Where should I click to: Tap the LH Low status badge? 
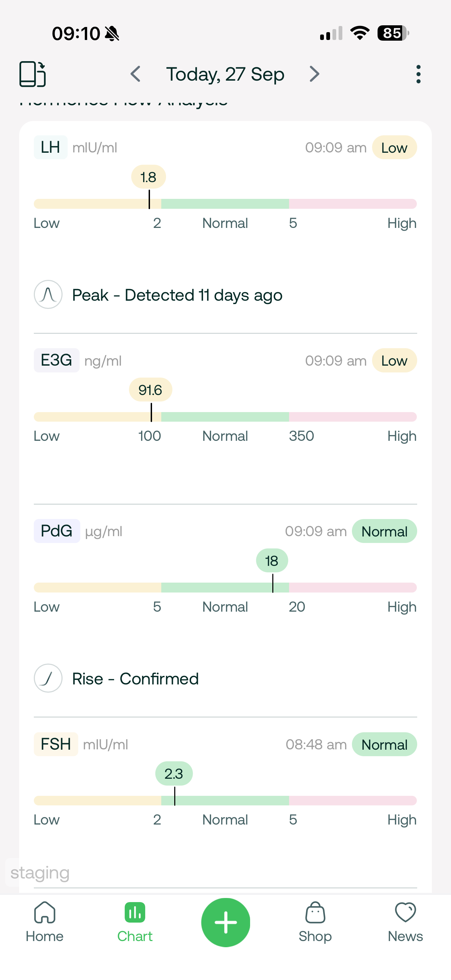pyautogui.click(x=394, y=148)
